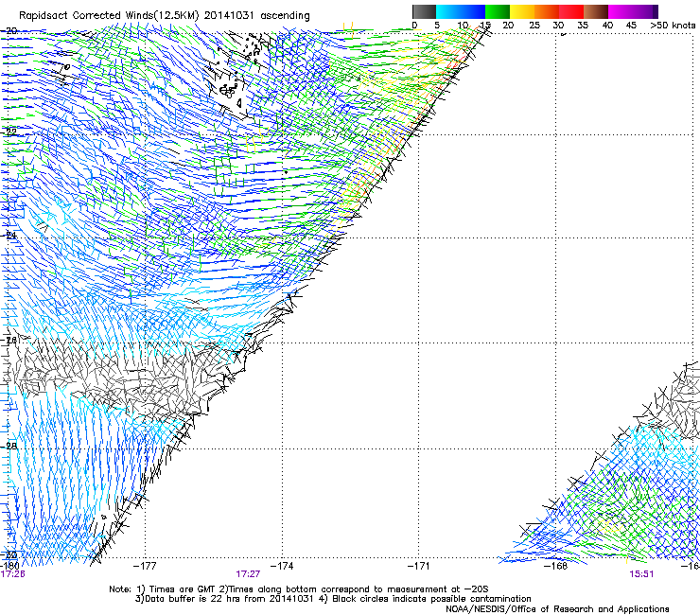Image resolution: width=700 pixels, height=615 pixels.
Task: Click the magenta-purple 40-50 knots legend segment
Action: point(633,11)
